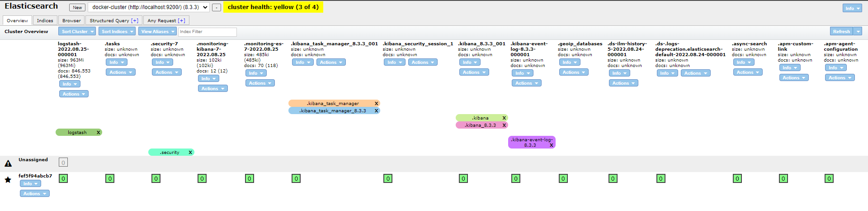Click the Unassigned warning triangle icon

tap(8, 163)
